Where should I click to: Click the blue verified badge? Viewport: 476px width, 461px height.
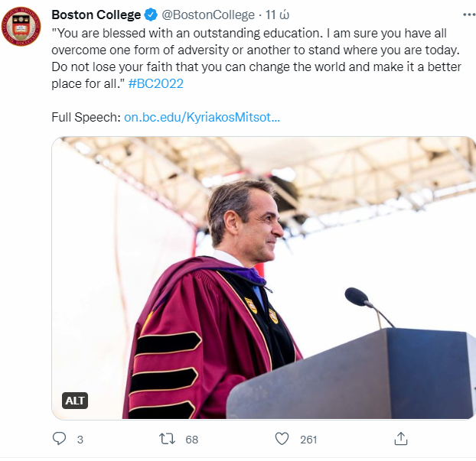152,15
